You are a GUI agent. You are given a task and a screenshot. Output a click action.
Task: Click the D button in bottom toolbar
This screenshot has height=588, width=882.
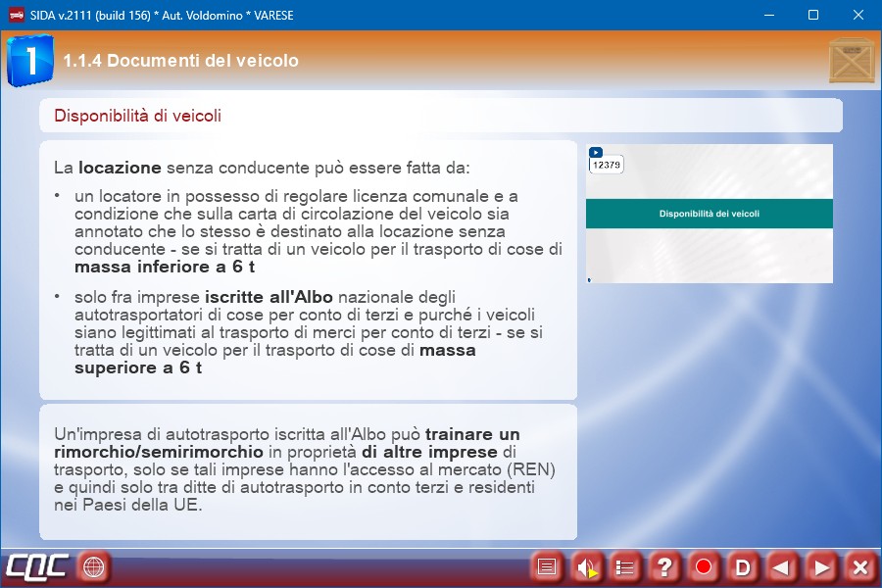[x=743, y=566]
